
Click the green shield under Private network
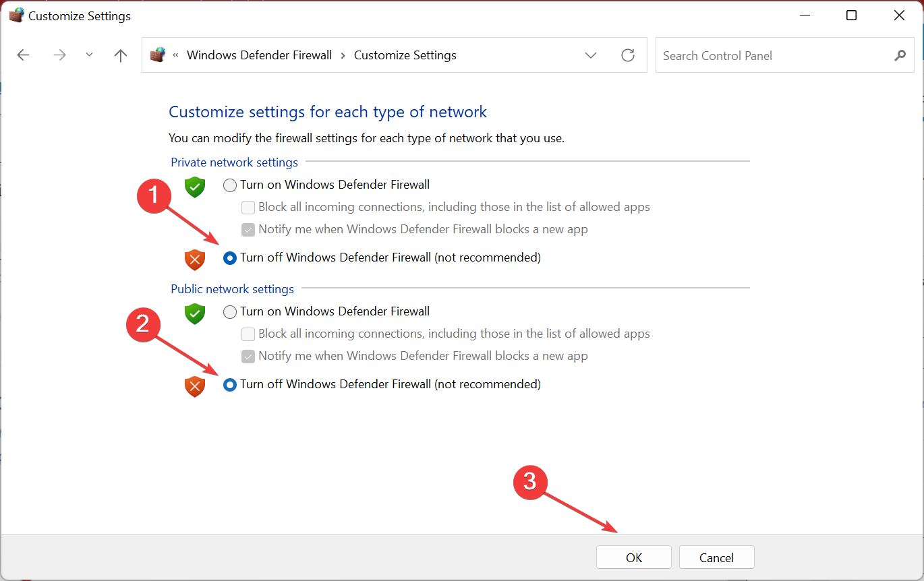coord(195,187)
